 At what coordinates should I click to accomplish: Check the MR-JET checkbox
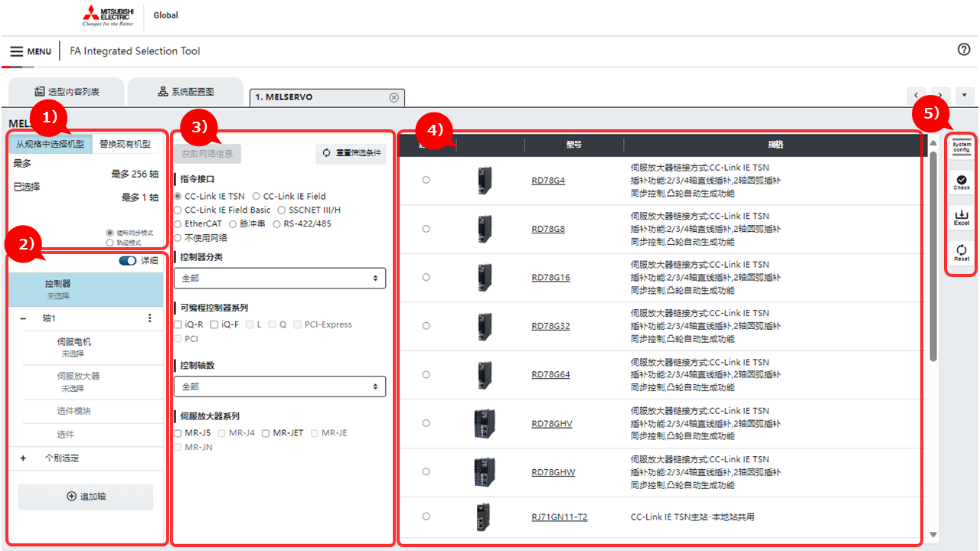tap(266, 433)
